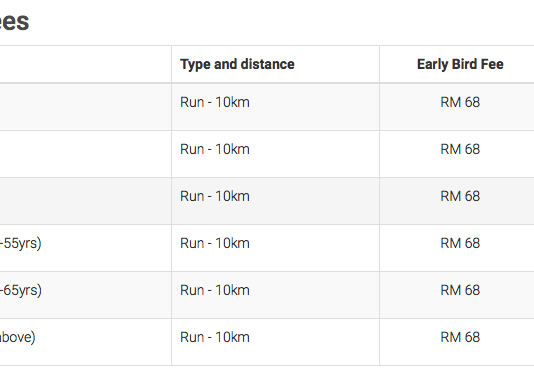Click the '-55yrs)' category text
Screen dimensions: 534x392
20,244
